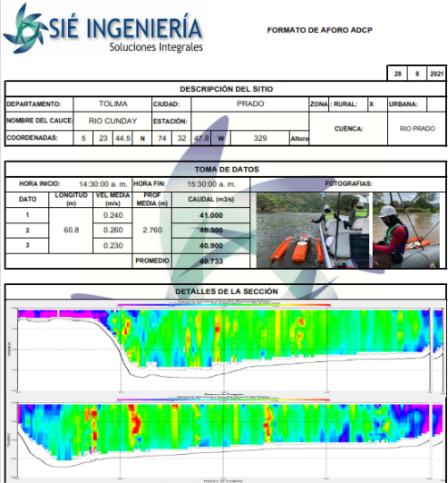Click the year cell '2021'
Image resolution: width=448 pixels, height=483 pixels.
click(436, 74)
